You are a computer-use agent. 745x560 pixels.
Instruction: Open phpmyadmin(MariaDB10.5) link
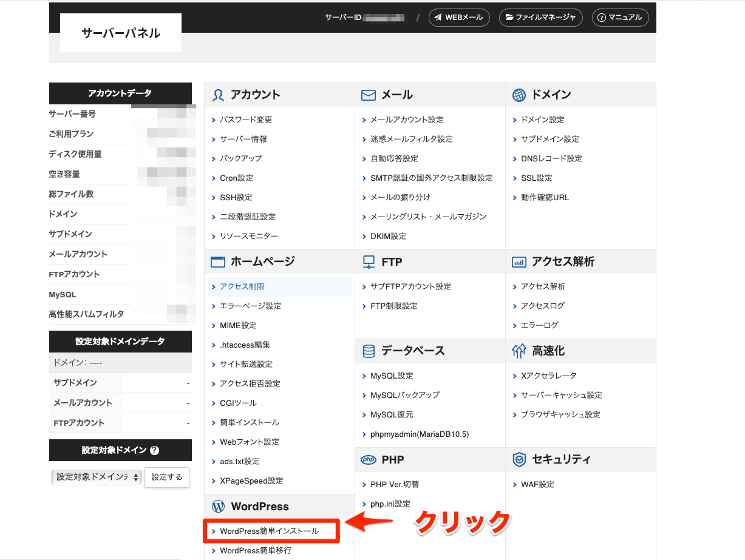point(420,434)
